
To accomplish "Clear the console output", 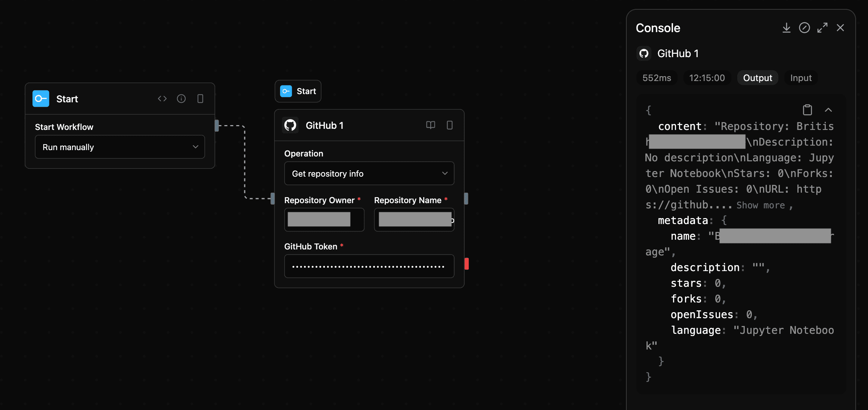I will [805, 28].
